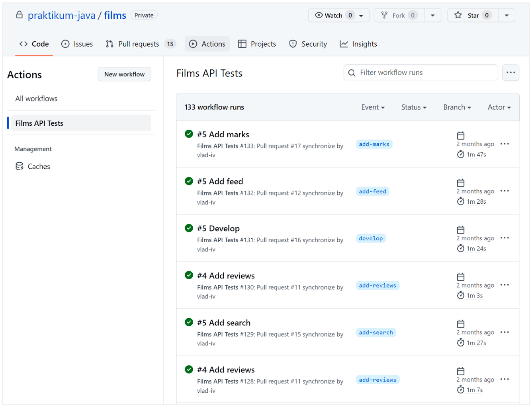Open the three-dot menu for #5 Add marks run
Screen dimensions: 532x409
(505, 144)
